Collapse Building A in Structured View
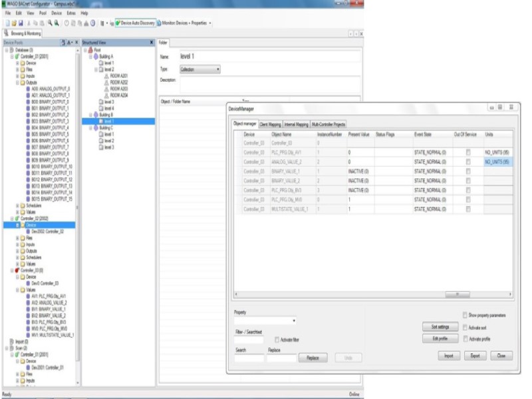Image resolution: width=532 pixels, height=399 pixels. tap(90, 57)
